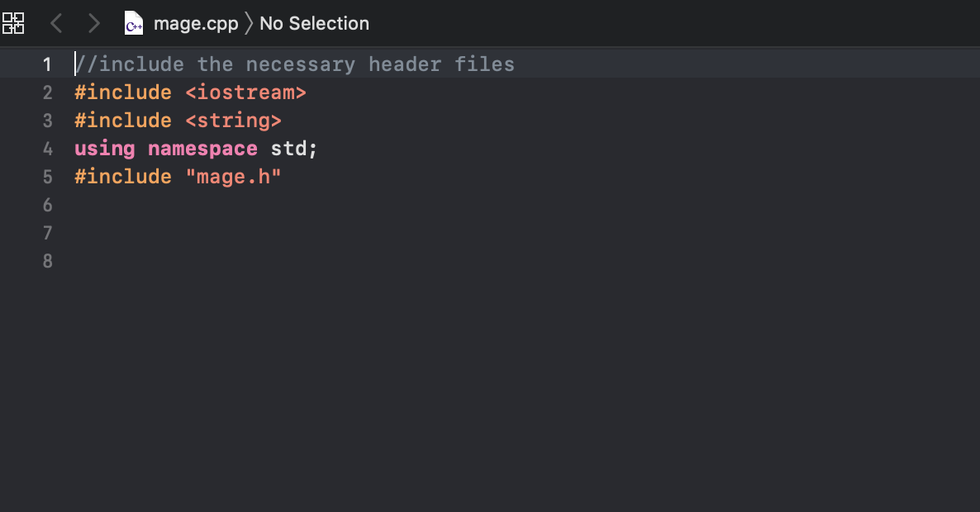Click the forward navigation chevron

click(x=93, y=23)
